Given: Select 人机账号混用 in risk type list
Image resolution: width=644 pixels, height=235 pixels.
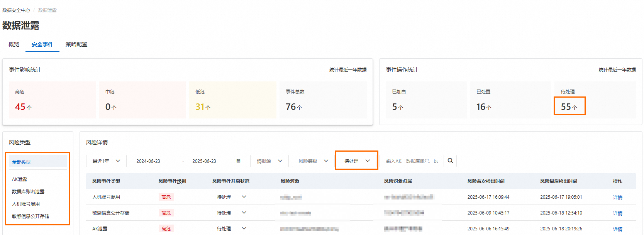Looking at the screenshot, I should tap(26, 204).
